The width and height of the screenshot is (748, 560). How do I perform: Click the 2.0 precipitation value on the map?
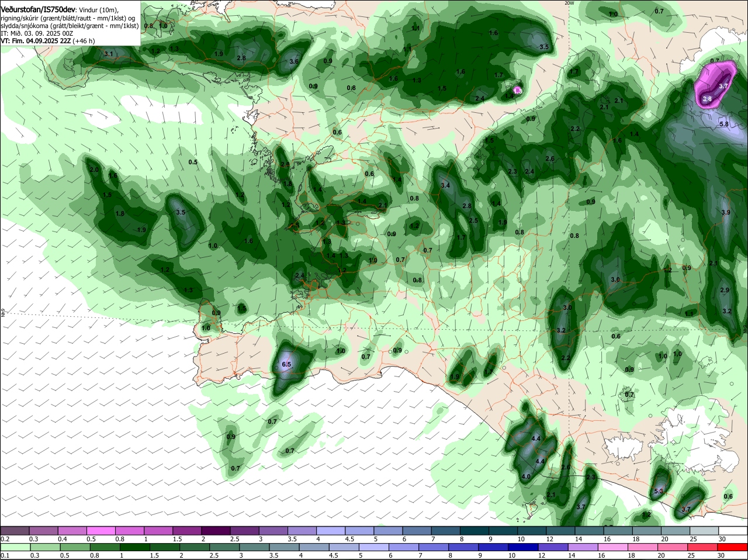coord(95,170)
